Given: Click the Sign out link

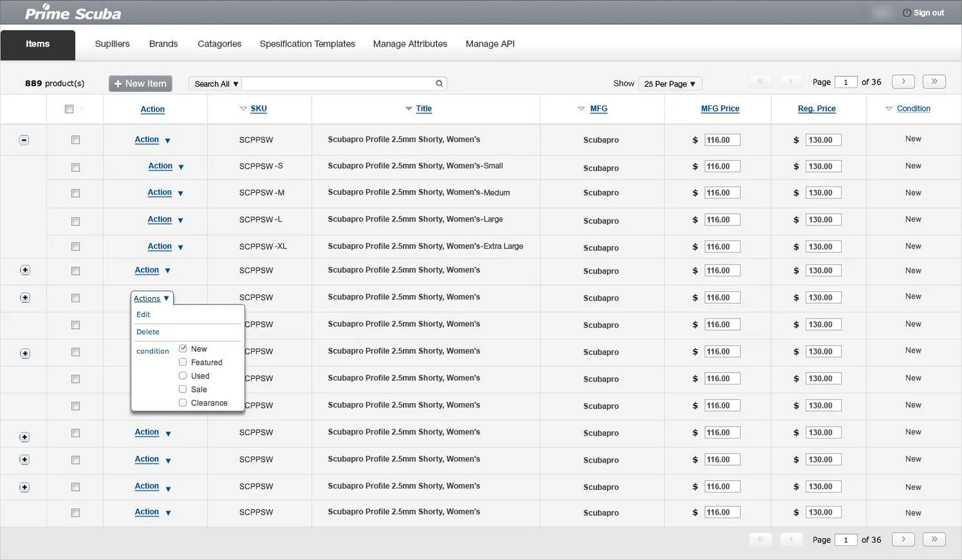Looking at the screenshot, I should (x=929, y=13).
